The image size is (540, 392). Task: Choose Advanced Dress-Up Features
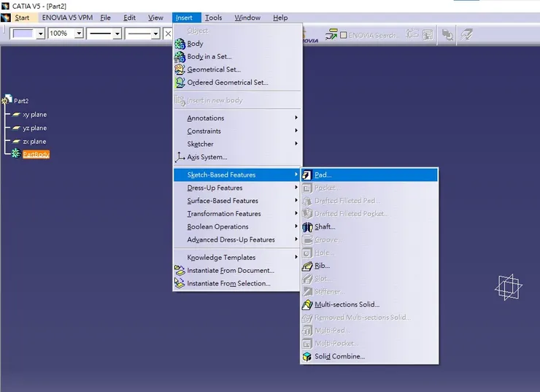coord(238,239)
